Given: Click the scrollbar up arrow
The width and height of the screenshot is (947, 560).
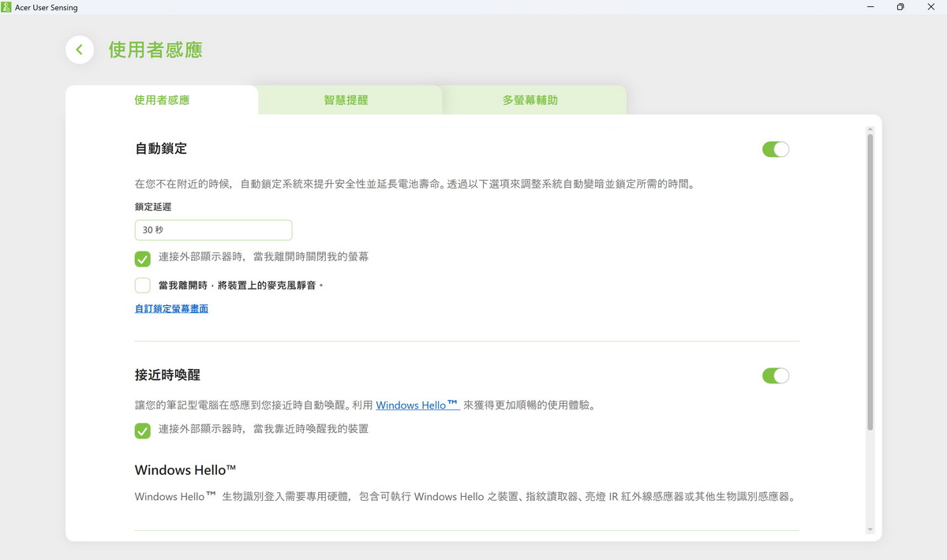Looking at the screenshot, I should [870, 129].
